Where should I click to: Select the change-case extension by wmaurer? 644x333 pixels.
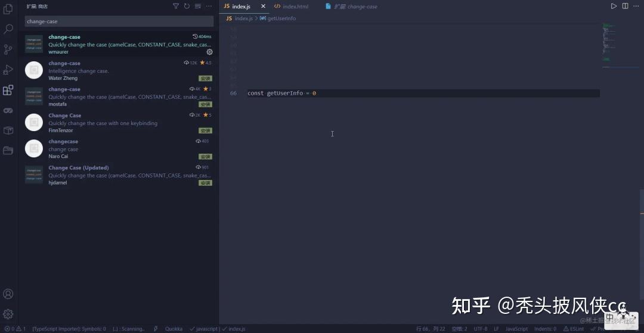(x=118, y=44)
